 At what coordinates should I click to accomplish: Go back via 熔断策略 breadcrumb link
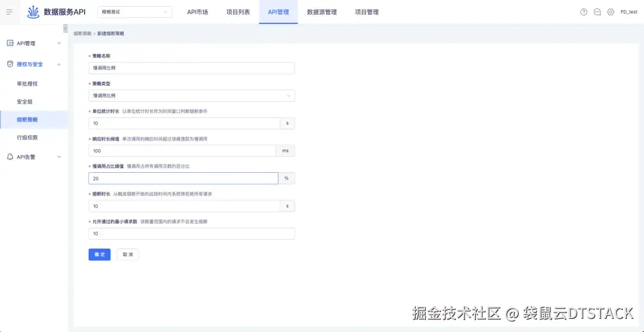click(x=82, y=33)
